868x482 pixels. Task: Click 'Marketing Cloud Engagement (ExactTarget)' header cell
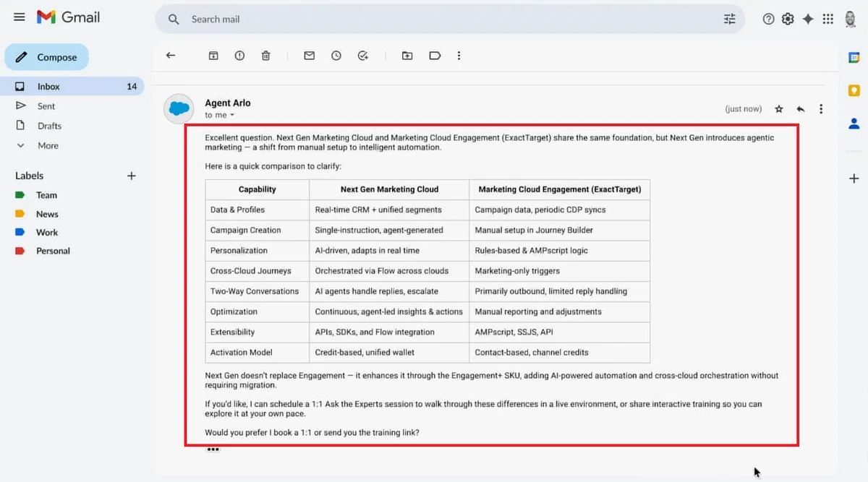[560, 189]
